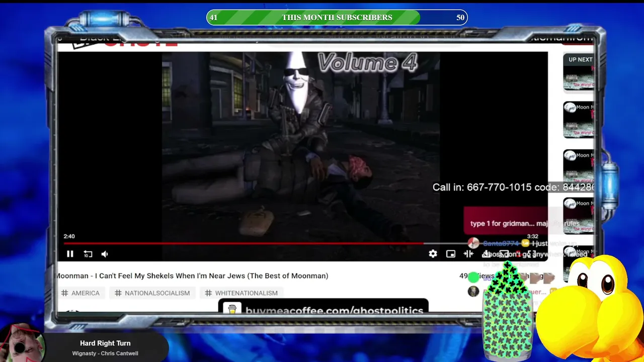Pause the Moonman video
Screen dimensions: 644x362
[70, 254]
